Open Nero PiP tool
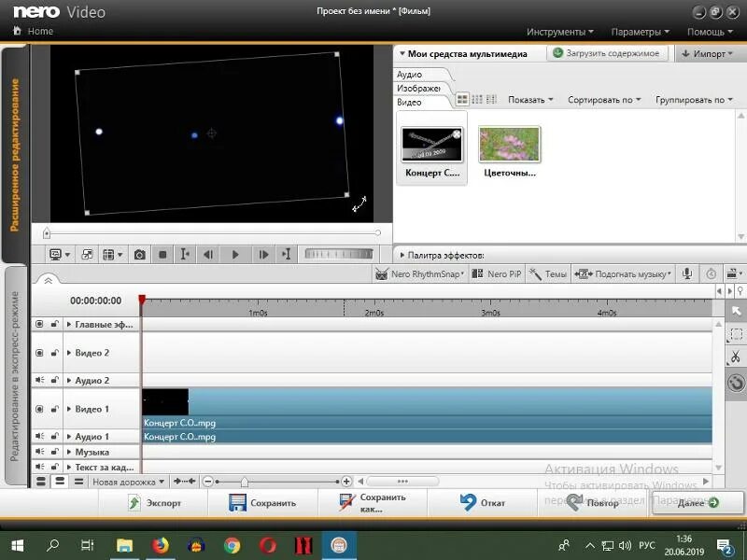Viewport: 747px width, 560px height. 497,274
